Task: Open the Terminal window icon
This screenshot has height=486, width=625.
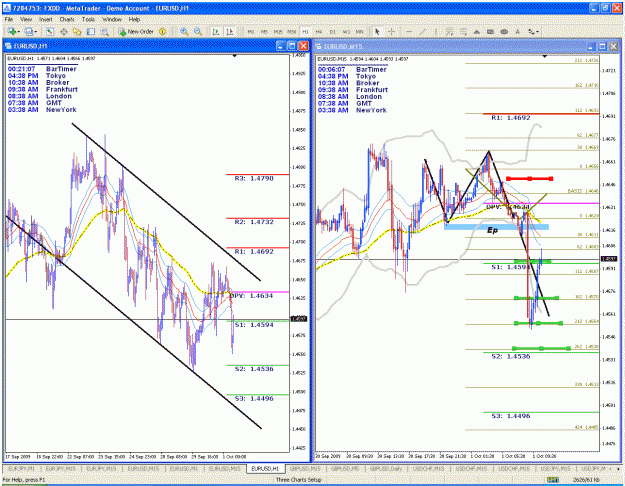Action: (x=91, y=31)
